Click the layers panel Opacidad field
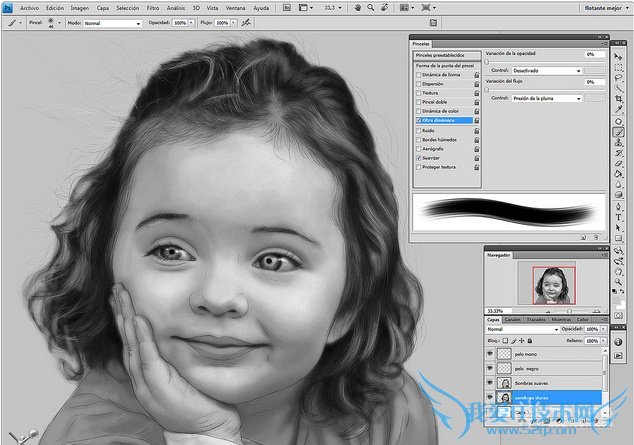 click(592, 329)
